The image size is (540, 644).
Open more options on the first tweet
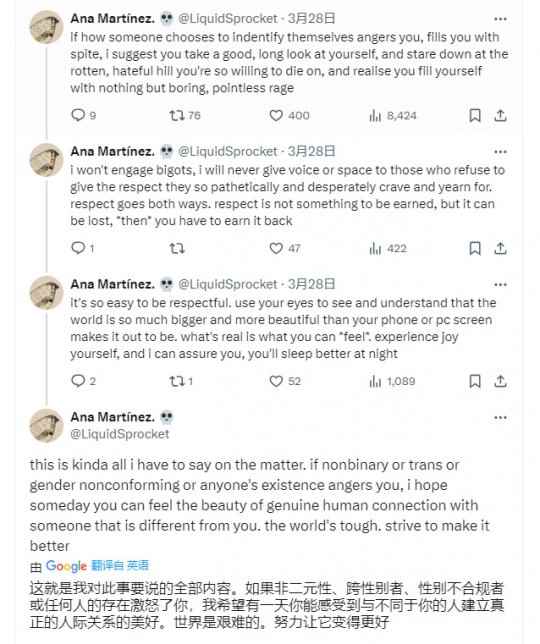pos(500,19)
